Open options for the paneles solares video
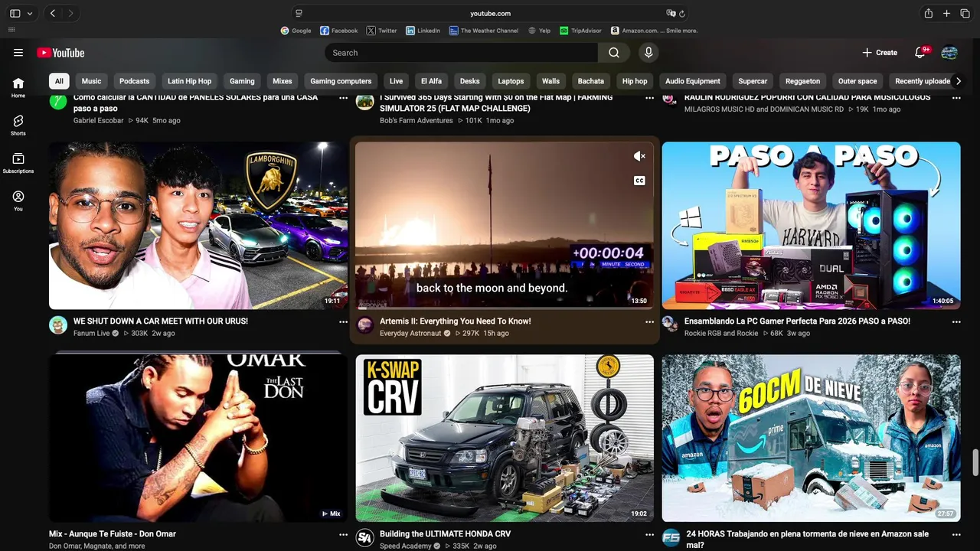The height and width of the screenshot is (551, 980). tap(343, 98)
